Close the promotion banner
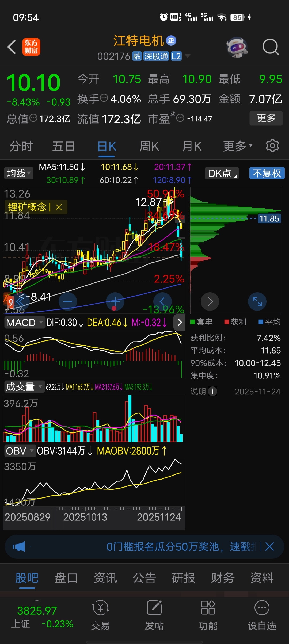 (269, 547)
